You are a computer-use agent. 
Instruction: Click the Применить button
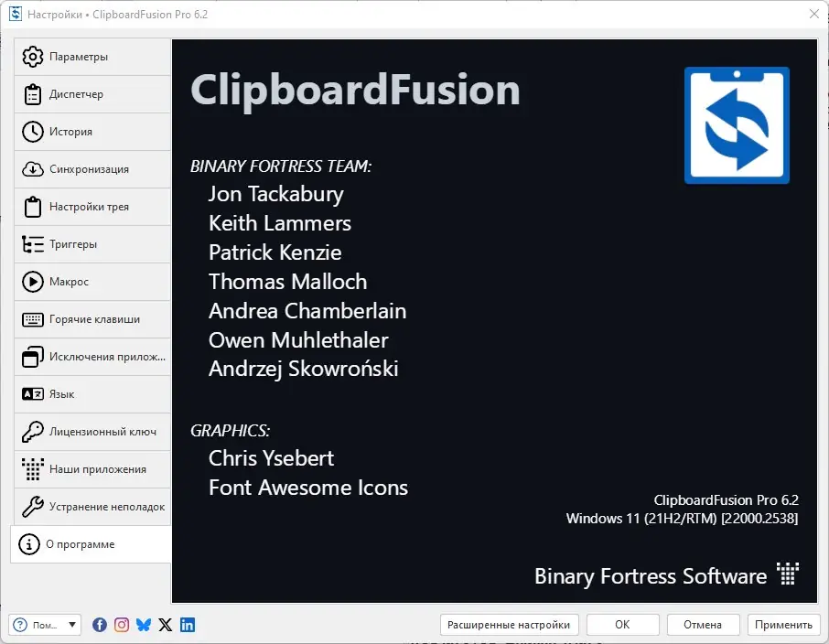(783, 625)
